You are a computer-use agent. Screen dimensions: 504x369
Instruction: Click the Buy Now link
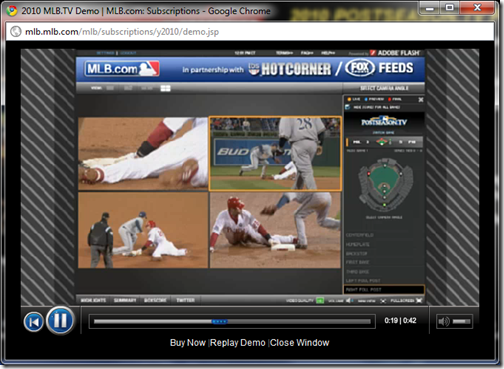[188, 343]
